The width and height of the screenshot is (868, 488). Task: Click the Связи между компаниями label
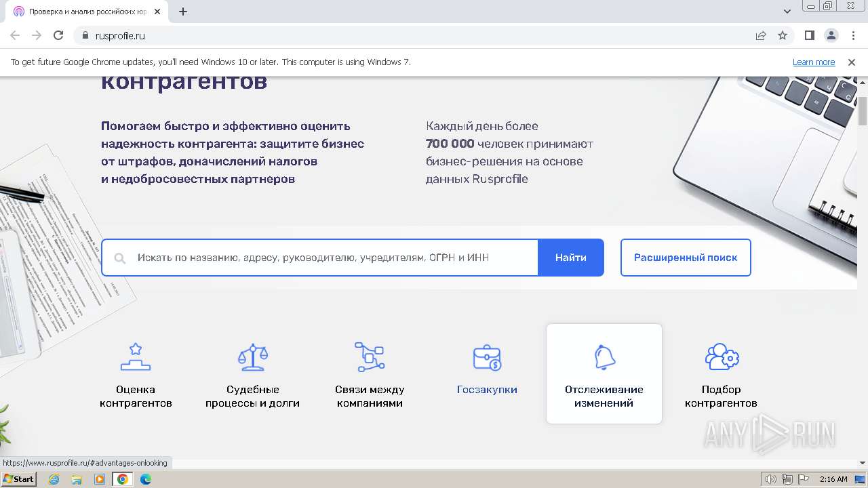coord(370,396)
